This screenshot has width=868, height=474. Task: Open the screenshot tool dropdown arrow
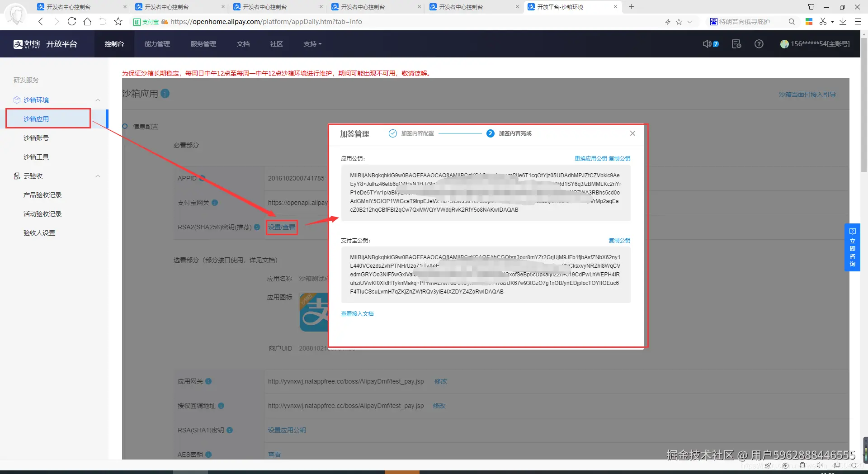[x=832, y=22]
